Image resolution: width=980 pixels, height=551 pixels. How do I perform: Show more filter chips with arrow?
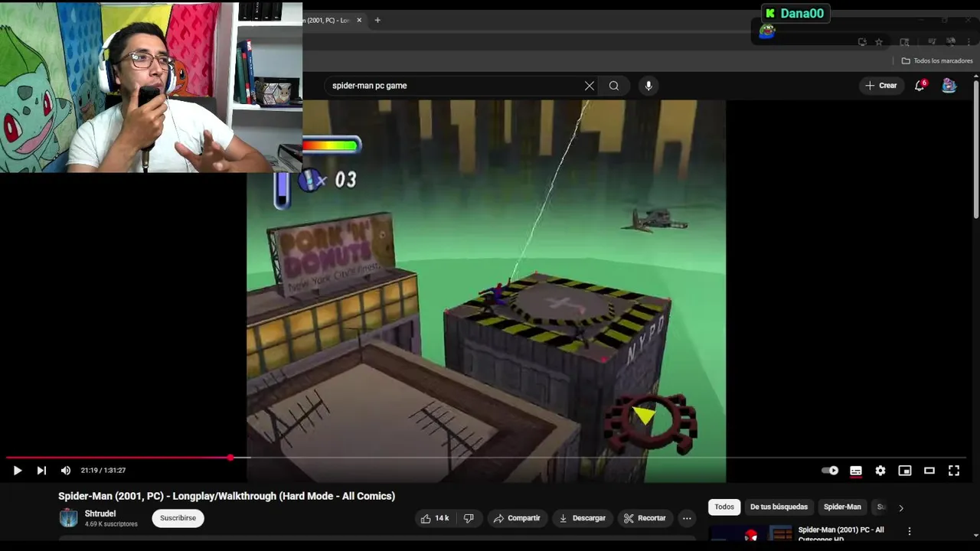coord(901,507)
